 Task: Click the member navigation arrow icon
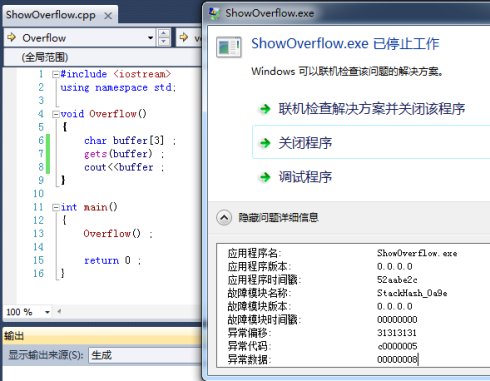point(183,37)
